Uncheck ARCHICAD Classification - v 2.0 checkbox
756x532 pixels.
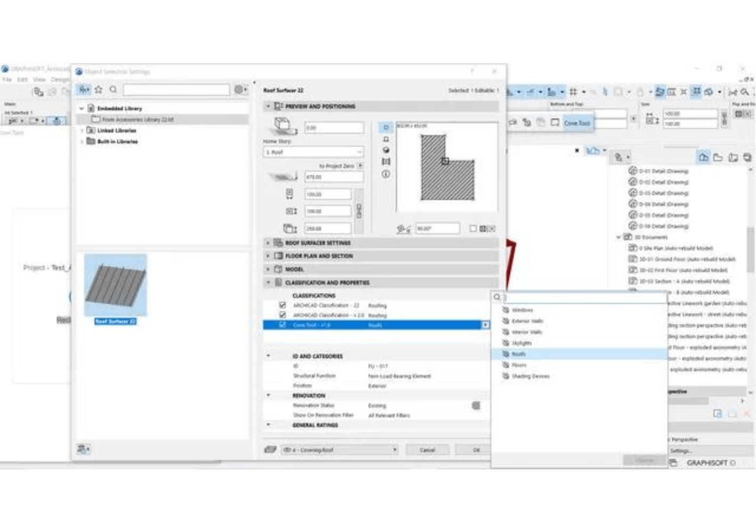(282, 315)
